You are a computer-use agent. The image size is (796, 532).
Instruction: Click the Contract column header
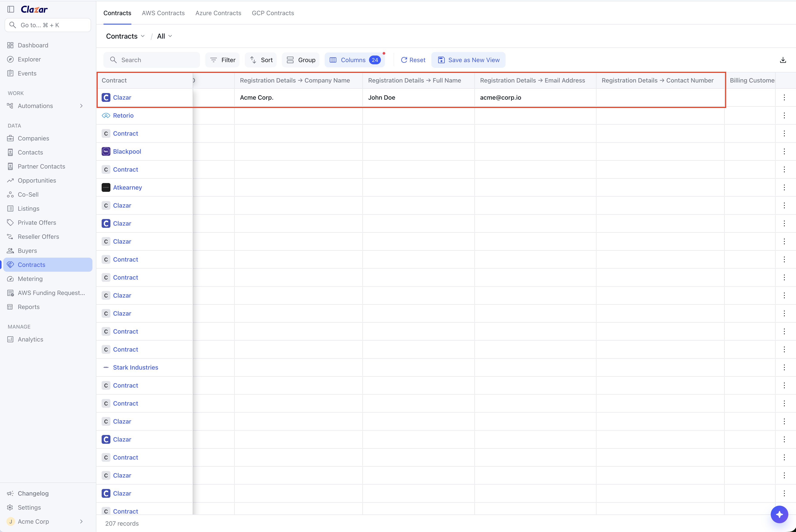[145, 80]
